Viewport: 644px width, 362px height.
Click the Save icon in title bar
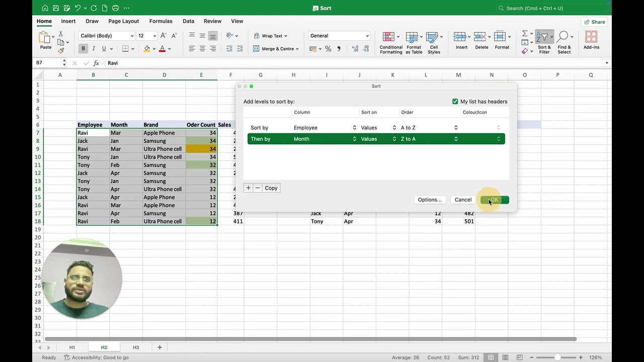(56, 8)
